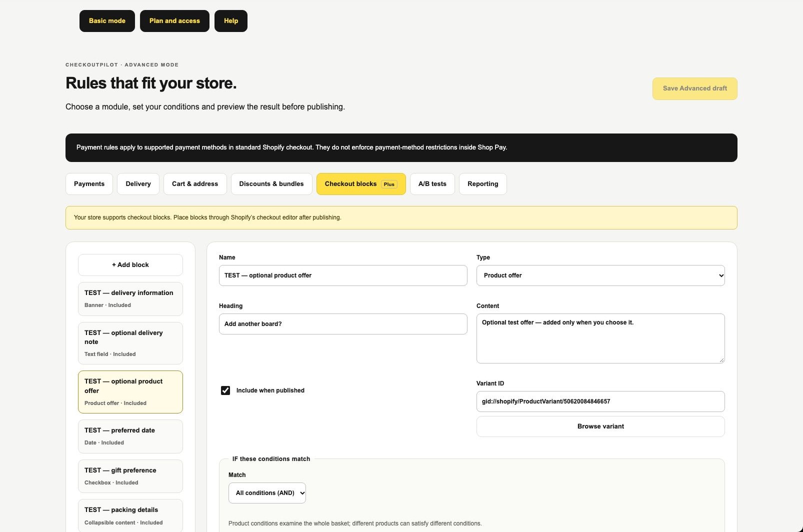
Task: Select TEST — optional delivery note block
Action: pos(130,343)
